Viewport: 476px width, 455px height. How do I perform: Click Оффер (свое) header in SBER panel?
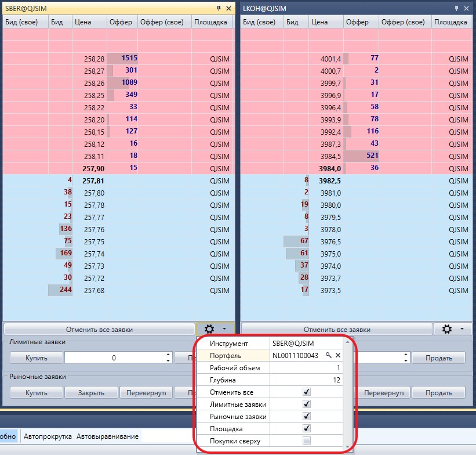click(165, 22)
